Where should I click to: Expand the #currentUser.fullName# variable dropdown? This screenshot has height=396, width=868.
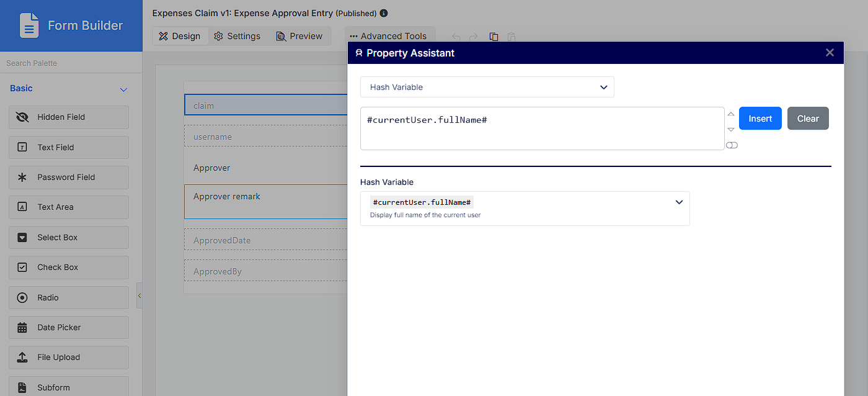click(525, 208)
